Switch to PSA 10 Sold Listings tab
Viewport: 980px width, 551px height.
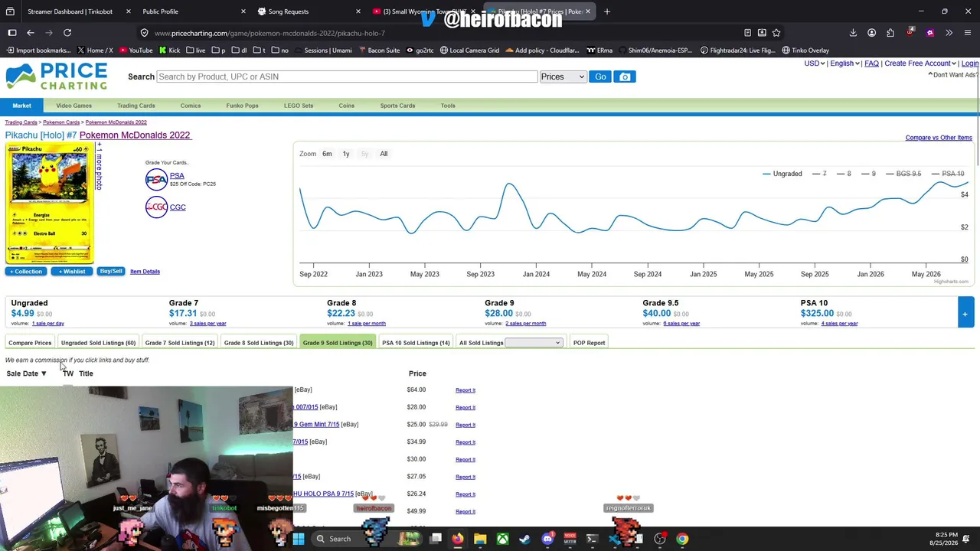[x=416, y=343]
